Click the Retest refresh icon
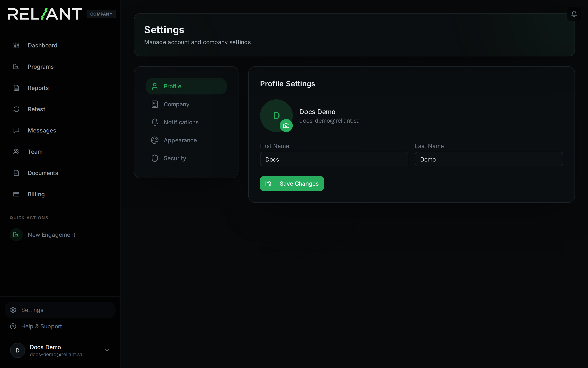Screen dimensions: 588x368 (16, 109)
